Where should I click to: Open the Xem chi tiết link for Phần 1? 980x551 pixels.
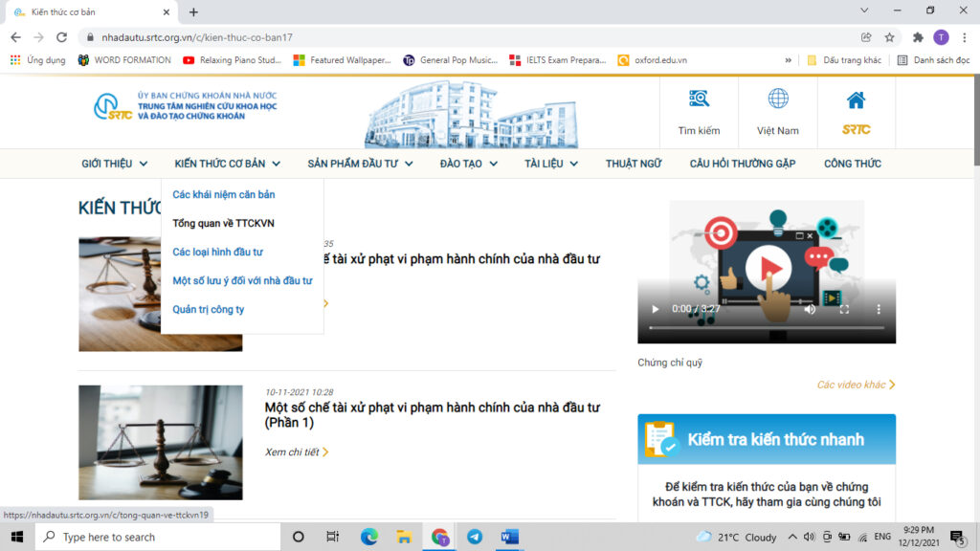point(297,452)
